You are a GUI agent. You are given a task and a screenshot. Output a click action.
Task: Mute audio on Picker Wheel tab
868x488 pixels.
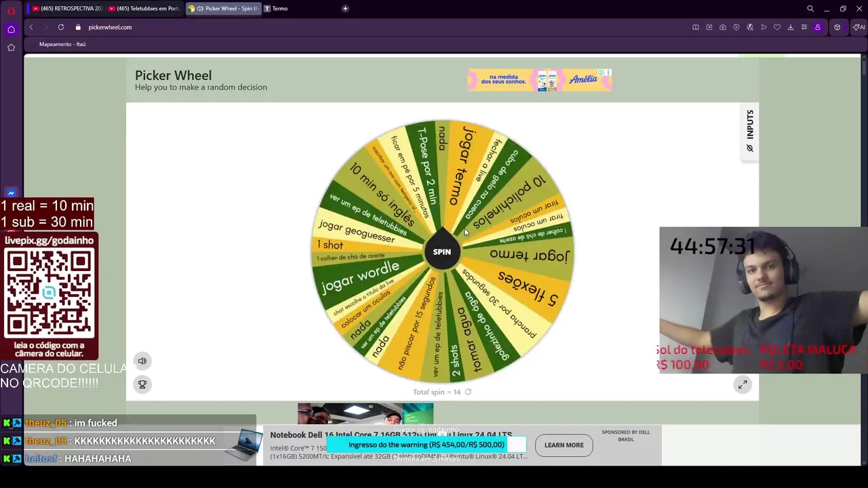click(200, 9)
